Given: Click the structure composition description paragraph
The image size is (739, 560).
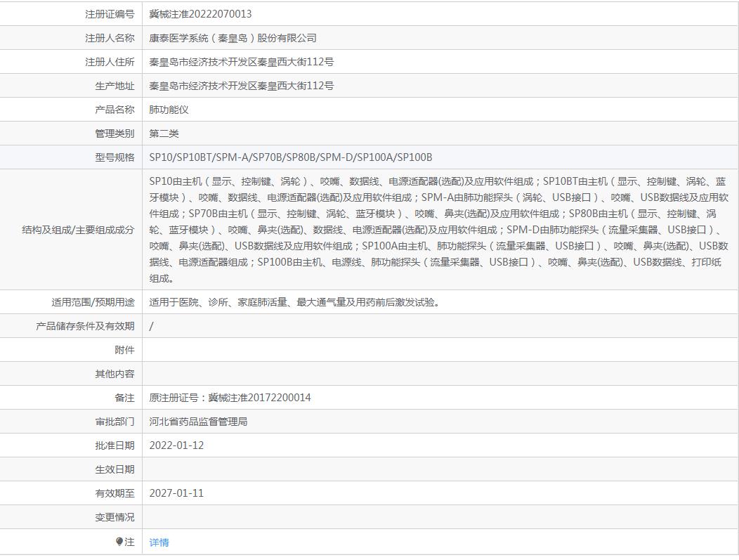Looking at the screenshot, I should click(439, 230).
